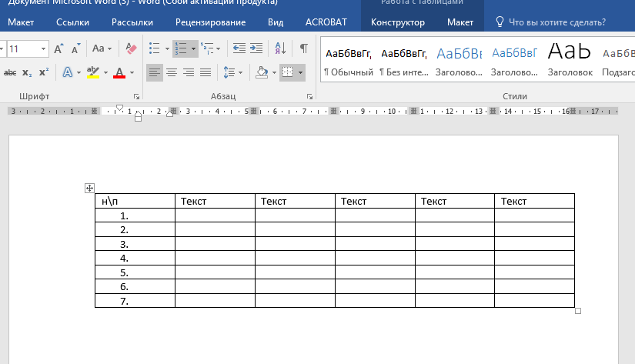Align text to the right
This screenshot has width=635, height=364.
[189, 73]
